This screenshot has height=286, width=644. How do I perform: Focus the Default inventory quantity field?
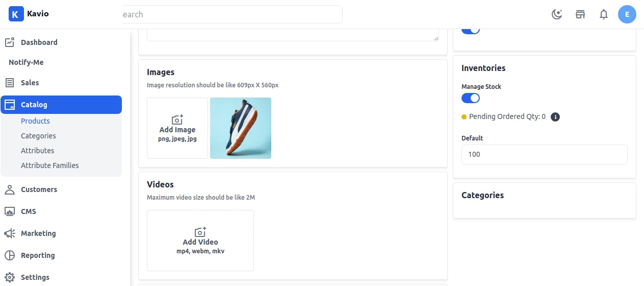(x=544, y=154)
